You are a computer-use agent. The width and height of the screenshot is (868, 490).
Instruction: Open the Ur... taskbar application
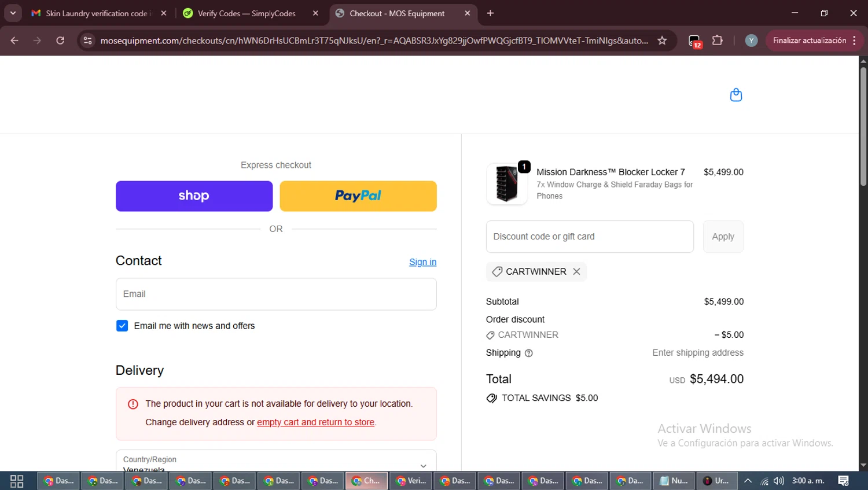click(717, 481)
